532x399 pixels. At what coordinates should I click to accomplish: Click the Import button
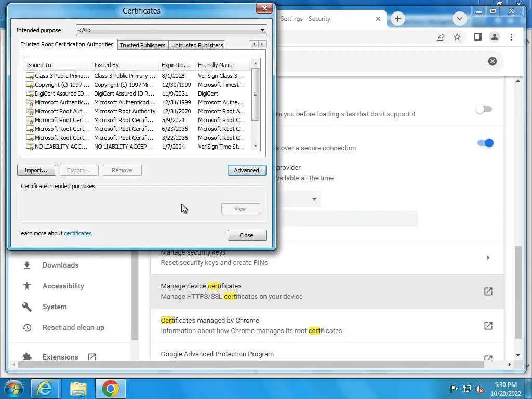pos(36,170)
